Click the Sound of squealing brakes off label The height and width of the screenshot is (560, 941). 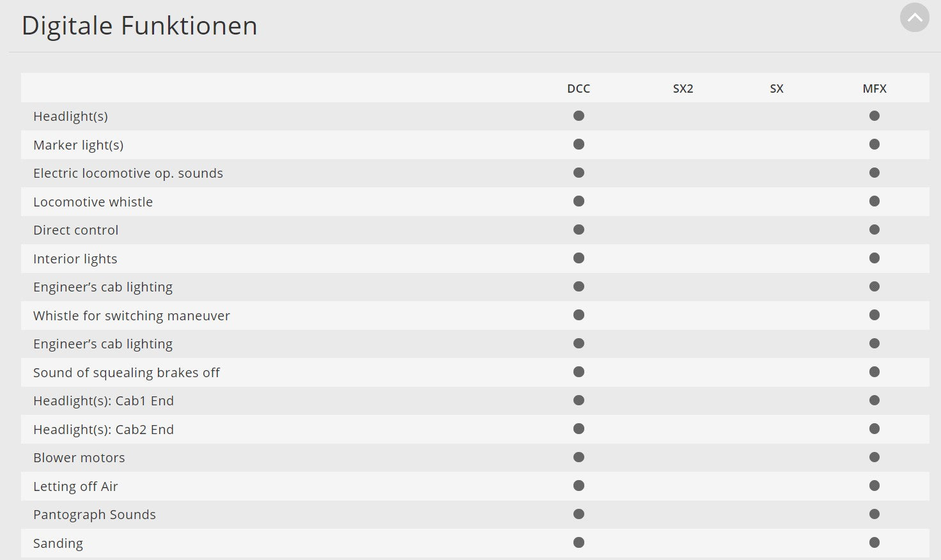(x=126, y=373)
